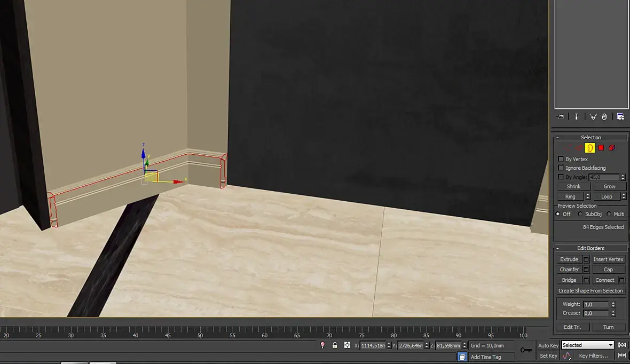Open Chamfer settings box
The width and height of the screenshot is (630, 364).
click(586, 270)
